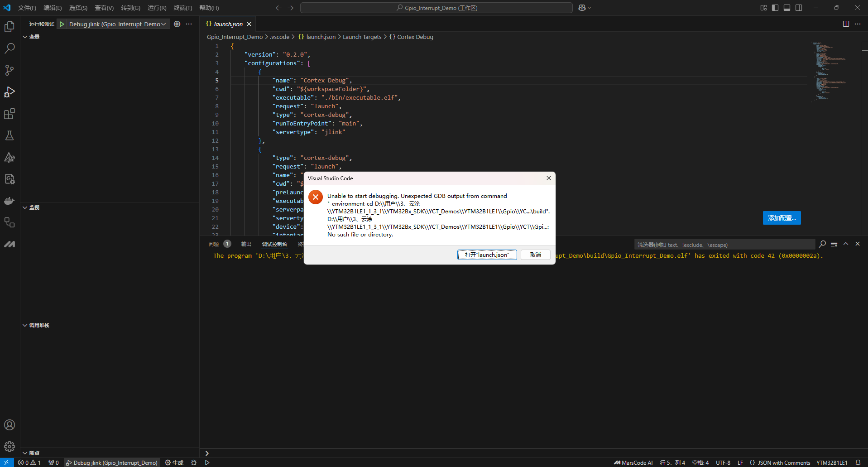Open the Manage gear icon
The image size is (868, 467).
click(x=10, y=447)
